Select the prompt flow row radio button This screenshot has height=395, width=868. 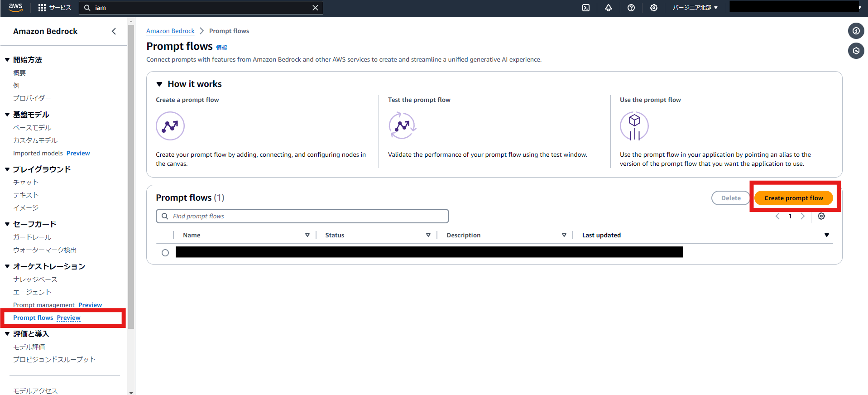[165, 253]
